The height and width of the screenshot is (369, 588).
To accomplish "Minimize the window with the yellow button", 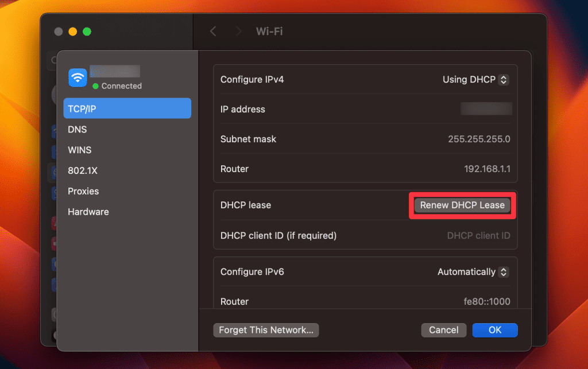I will point(73,32).
